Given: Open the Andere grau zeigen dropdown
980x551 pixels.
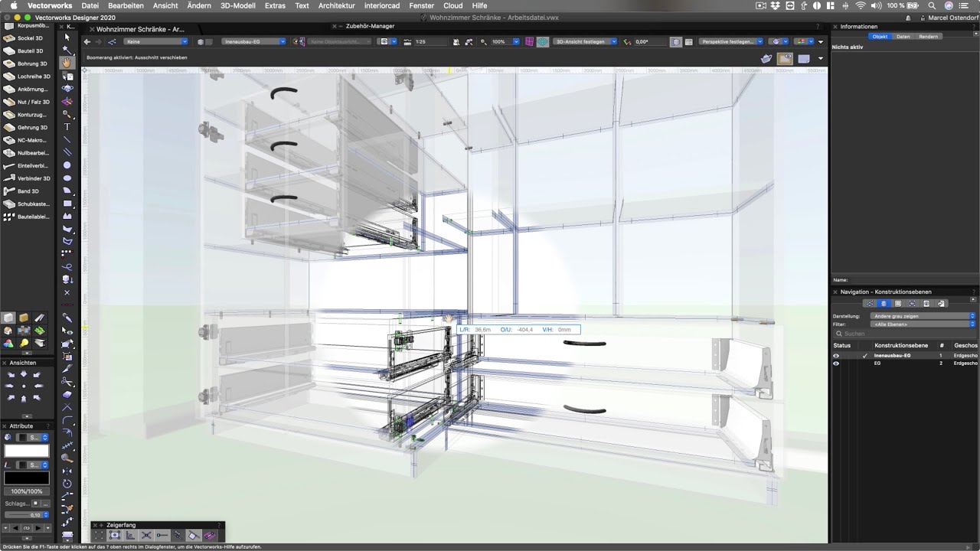Looking at the screenshot, I should pyautogui.click(x=923, y=316).
